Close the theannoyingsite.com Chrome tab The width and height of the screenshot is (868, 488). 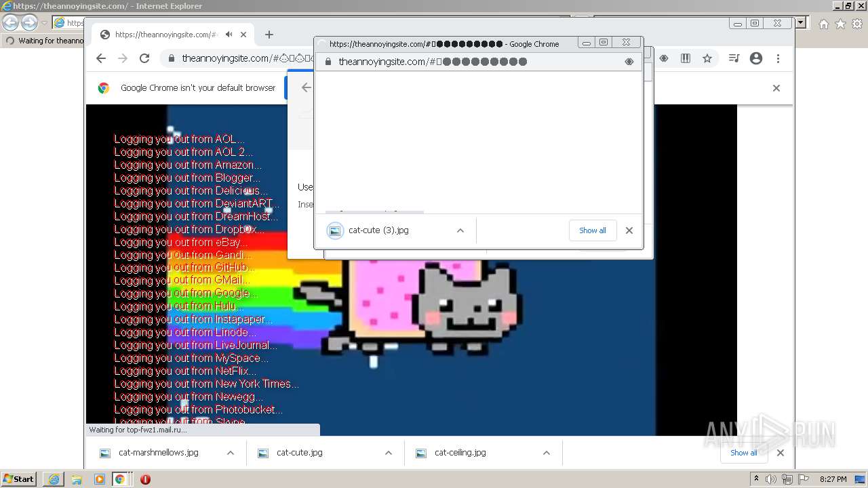tap(243, 35)
